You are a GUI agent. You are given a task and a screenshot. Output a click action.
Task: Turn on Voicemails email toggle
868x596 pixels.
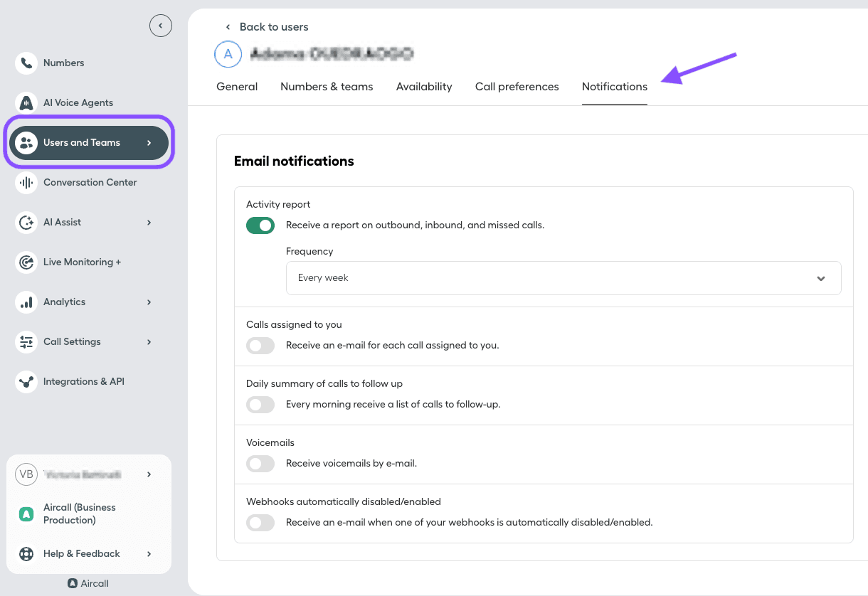260,464
